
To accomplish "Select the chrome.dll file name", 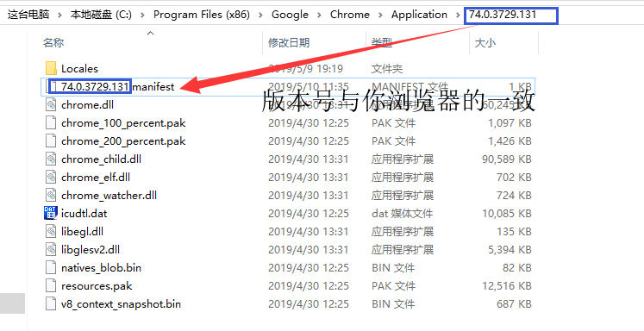I will (x=87, y=104).
